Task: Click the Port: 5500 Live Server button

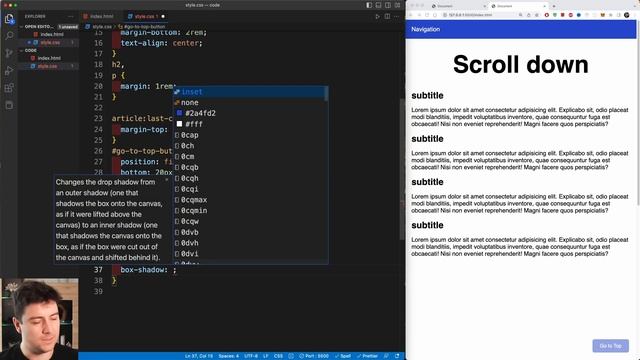Action: [314, 356]
